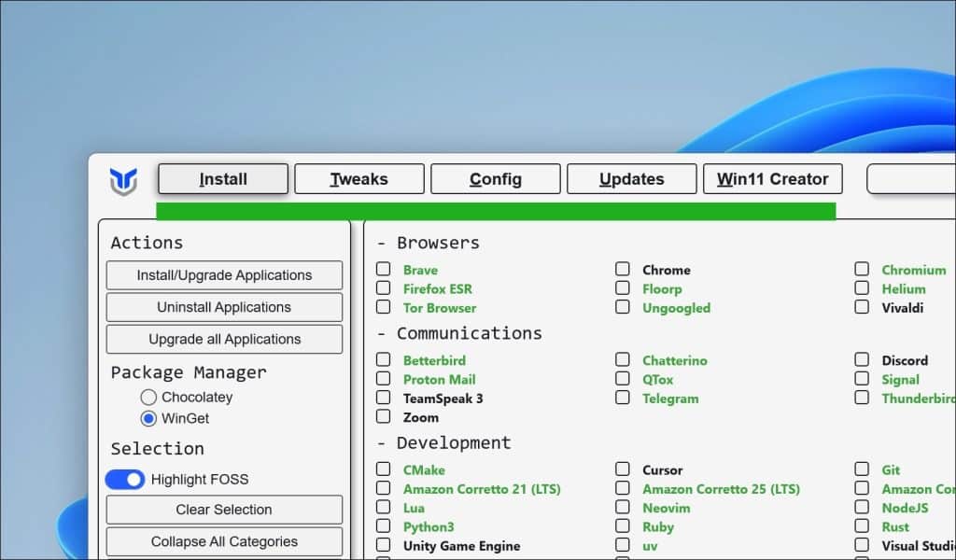
Task: Check the Lua checkbox
Action: coord(383,507)
